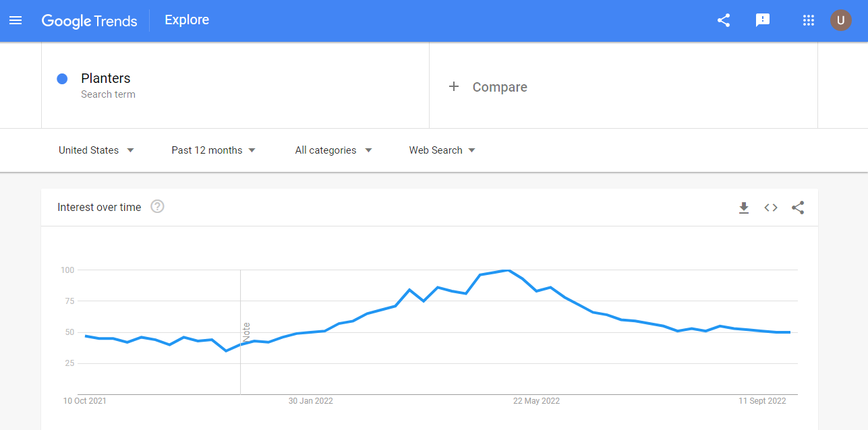Open the hamburger main menu

click(16, 20)
